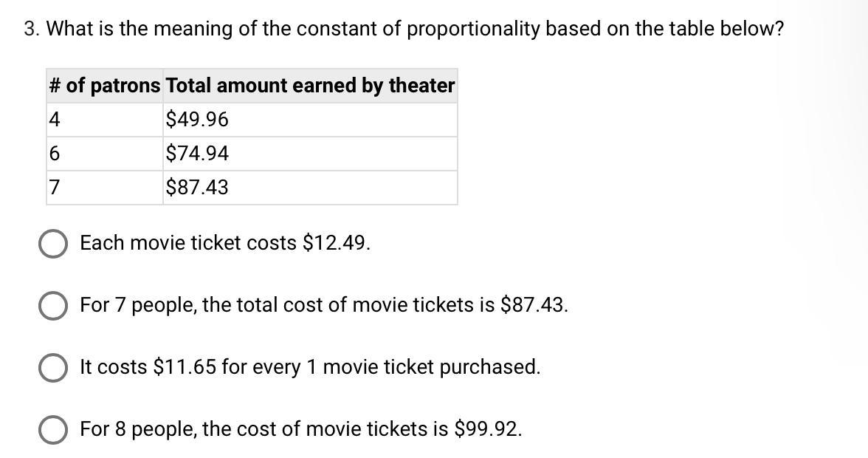
Task: Select the table cell showing 4 patrons
Action: 104,119
